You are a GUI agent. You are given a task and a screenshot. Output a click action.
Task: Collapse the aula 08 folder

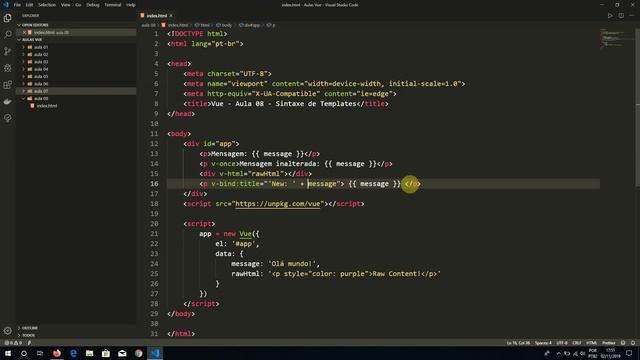tap(23, 98)
